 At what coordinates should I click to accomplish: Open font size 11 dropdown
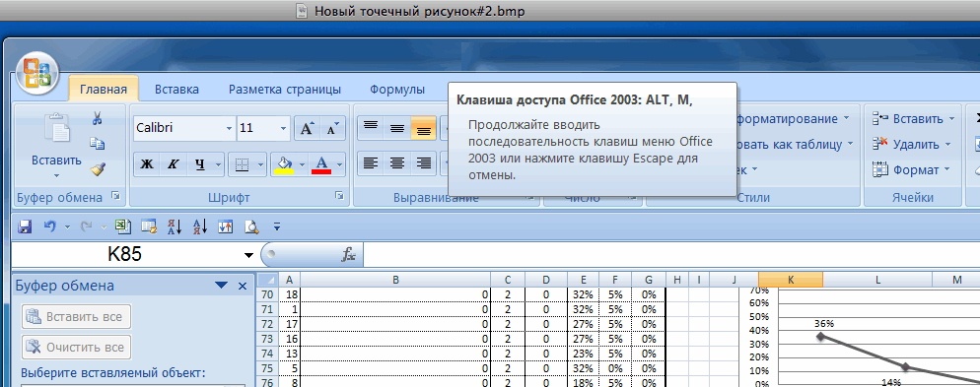pyautogui.click(x=284, y=129)
